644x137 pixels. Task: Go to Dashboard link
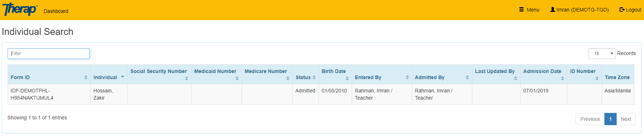(x=56, y=11)
